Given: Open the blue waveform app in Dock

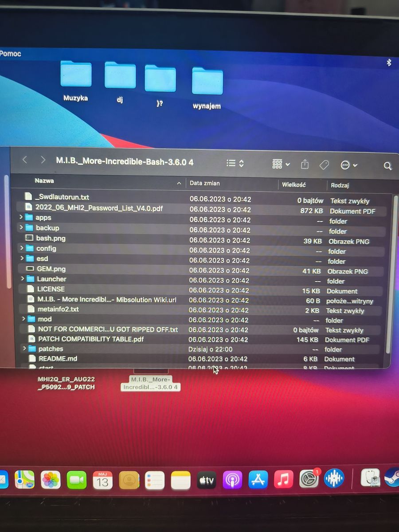Looking at the screenshot, I should (x=335, y=478).
